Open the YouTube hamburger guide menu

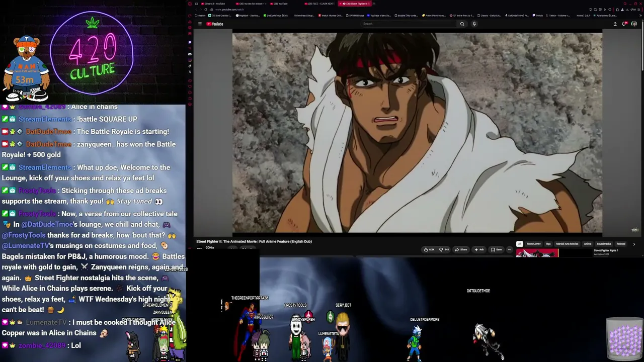[200, 24]
